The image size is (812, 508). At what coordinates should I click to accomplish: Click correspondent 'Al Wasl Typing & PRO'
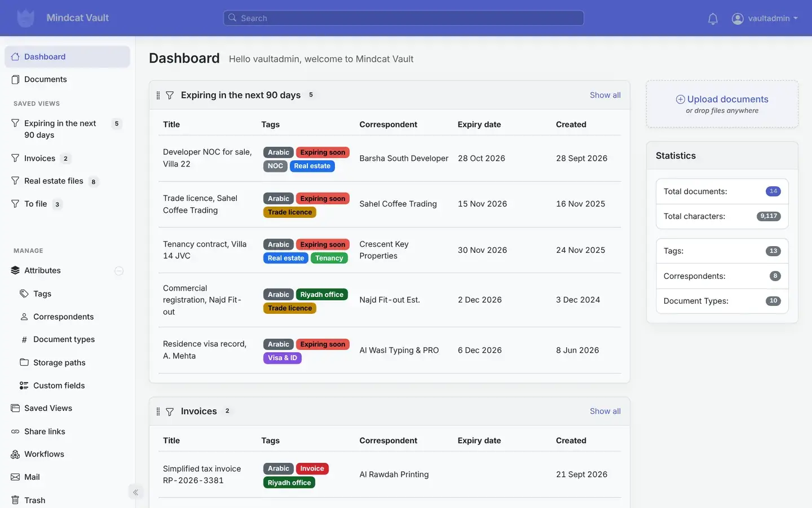(399, 351)
